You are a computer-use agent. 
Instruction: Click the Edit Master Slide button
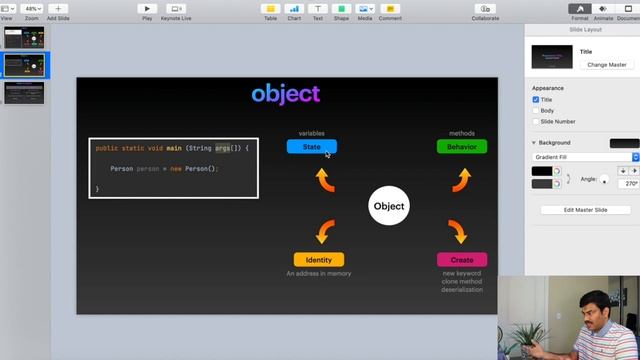585,210
